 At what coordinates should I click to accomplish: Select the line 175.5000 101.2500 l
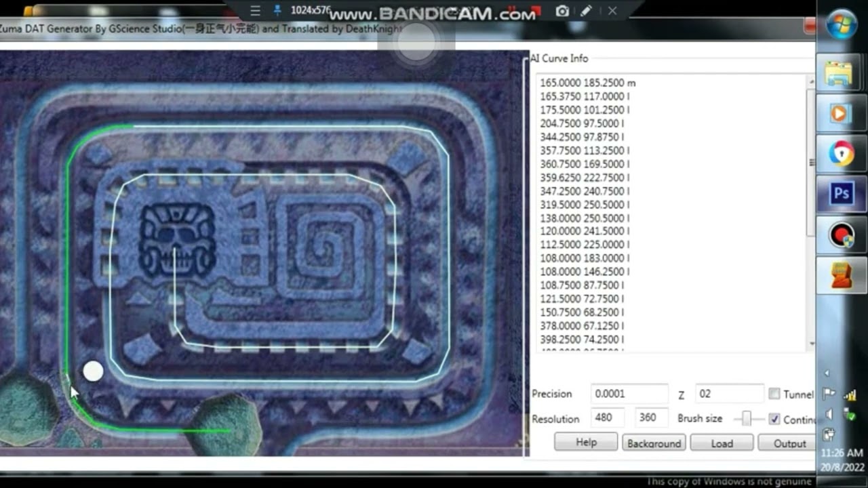(585, 110)
